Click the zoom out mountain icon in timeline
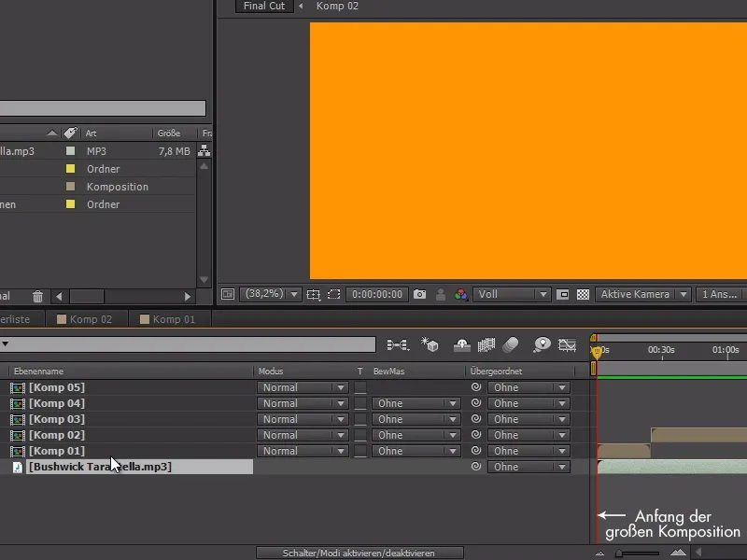747x560 pixels. 599,553
